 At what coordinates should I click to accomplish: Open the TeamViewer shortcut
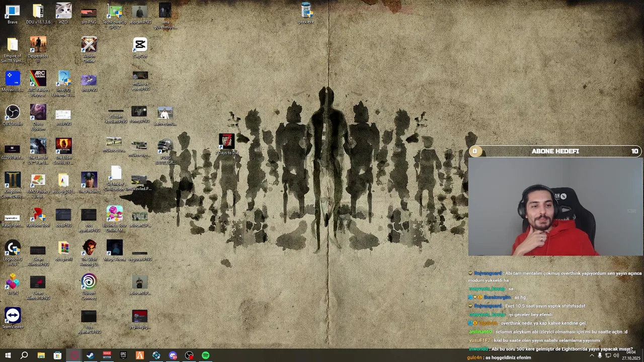(x=13, y=318)
